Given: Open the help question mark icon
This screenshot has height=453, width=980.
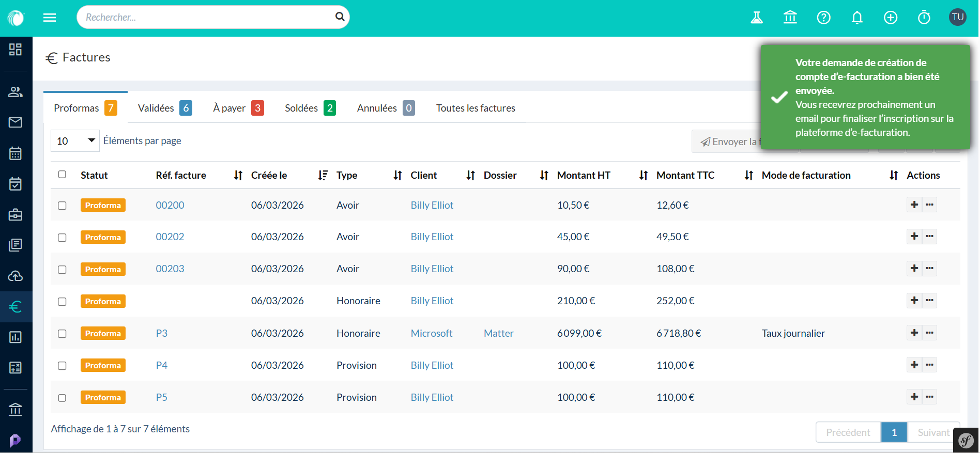Looking at the screenshot, I should 823,18.
